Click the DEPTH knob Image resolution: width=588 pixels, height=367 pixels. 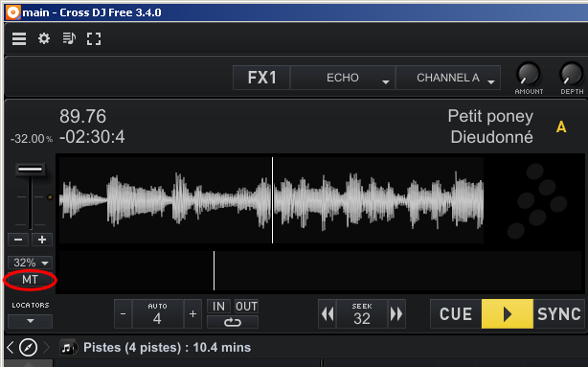click(x=572, y=74)
